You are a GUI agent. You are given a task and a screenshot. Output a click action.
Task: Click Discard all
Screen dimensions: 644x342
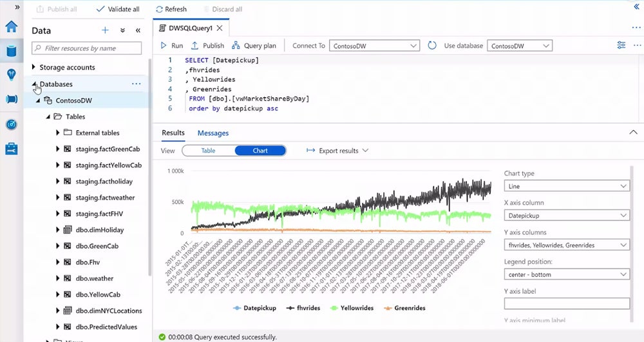pyautogui.click(x=223, y=9)
